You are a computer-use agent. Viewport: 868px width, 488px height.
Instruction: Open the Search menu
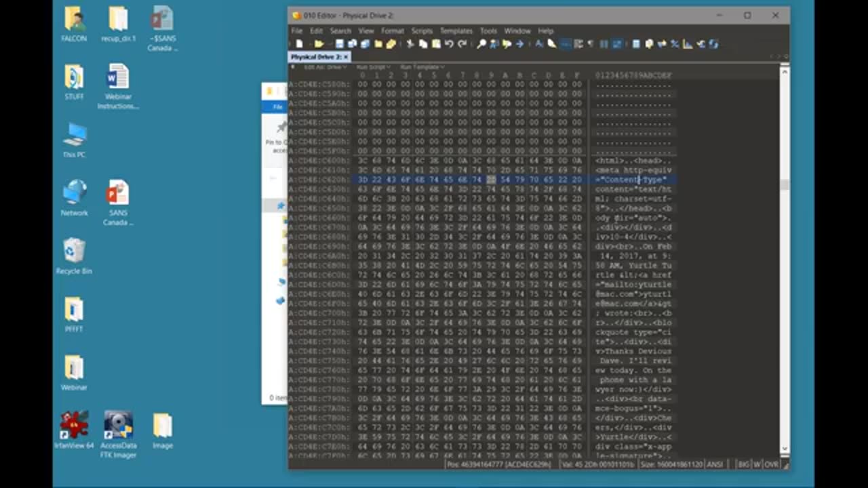pos(340,30)
